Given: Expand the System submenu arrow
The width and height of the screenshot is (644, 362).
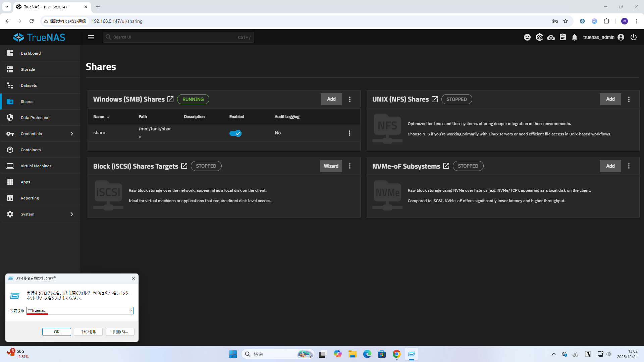Looking at the screenshot, I should (x=71, y=214).
